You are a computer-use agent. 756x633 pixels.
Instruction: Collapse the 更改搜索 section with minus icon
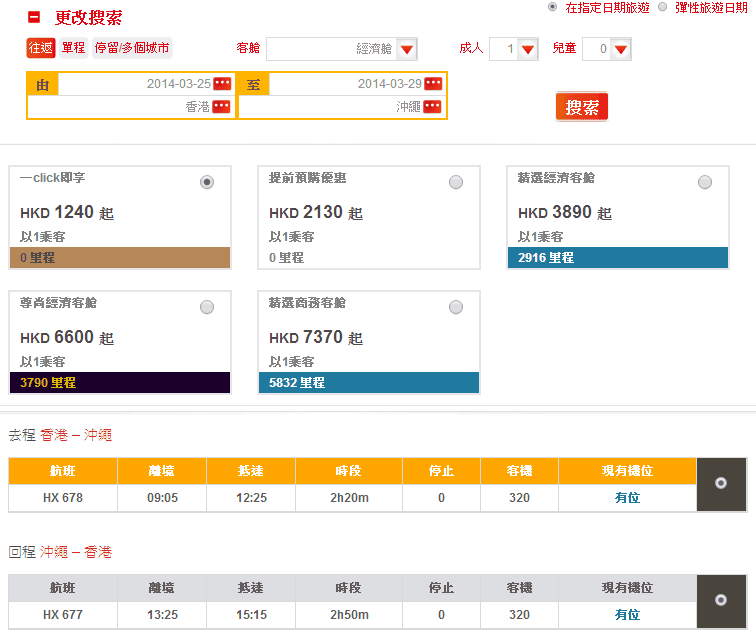(34, 17)
